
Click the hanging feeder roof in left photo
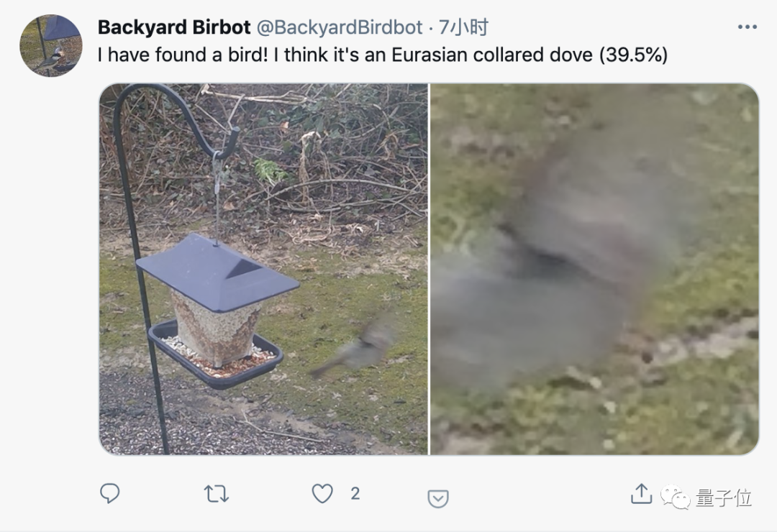217,273
